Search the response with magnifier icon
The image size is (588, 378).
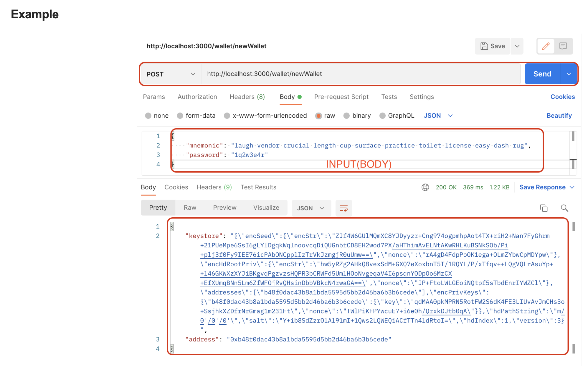pyautogui.click(x=564, y=208)
